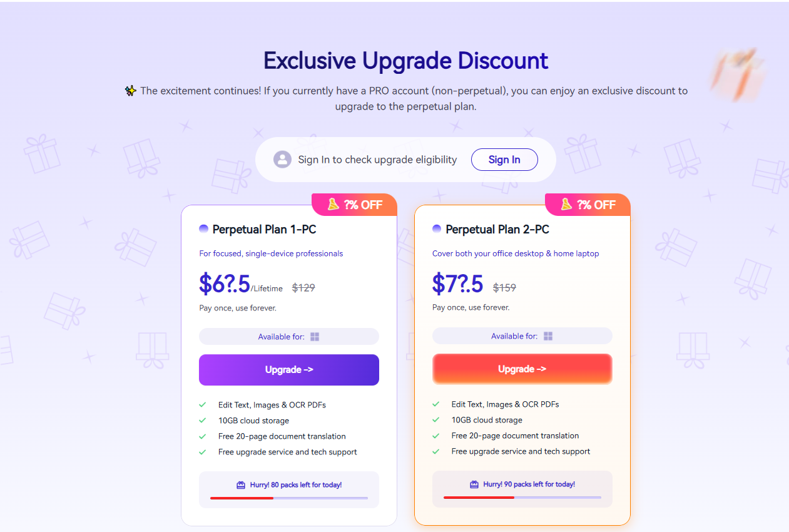
Task: Click Upgrade button for Perpetual Plan 1-PC
Action: tap(289, 370)
